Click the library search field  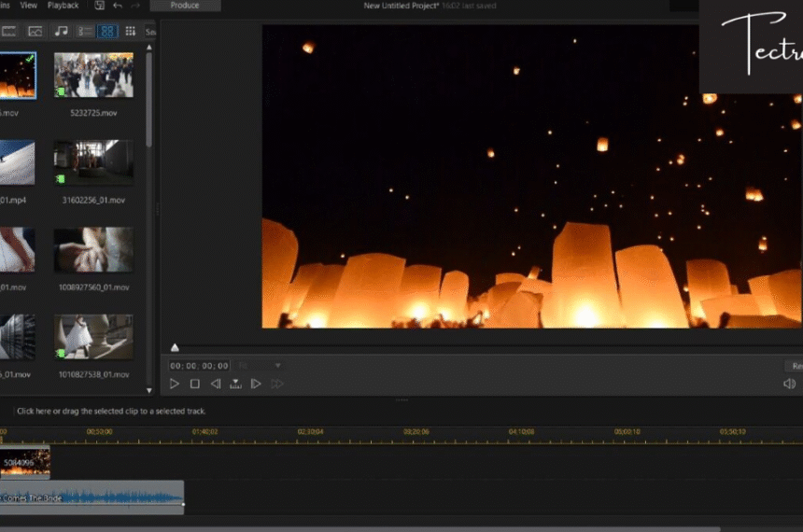click(x=150, y=32)
